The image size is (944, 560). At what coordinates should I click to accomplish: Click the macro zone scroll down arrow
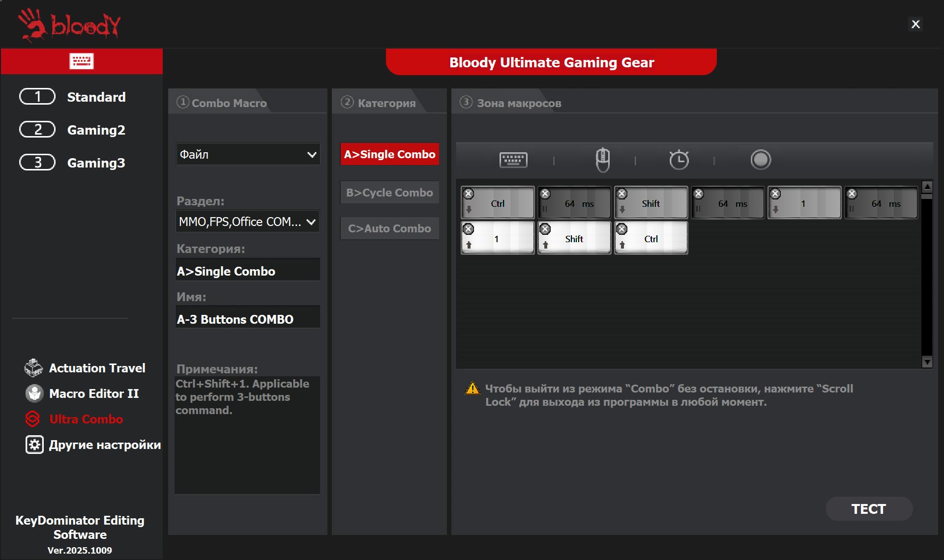tap(927, 362)
